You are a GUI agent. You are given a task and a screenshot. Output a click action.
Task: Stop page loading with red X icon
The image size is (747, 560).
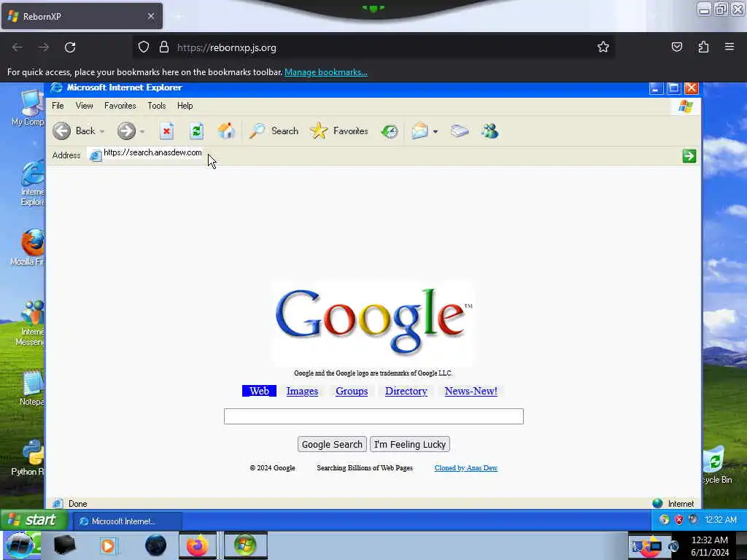click(166, 131)
